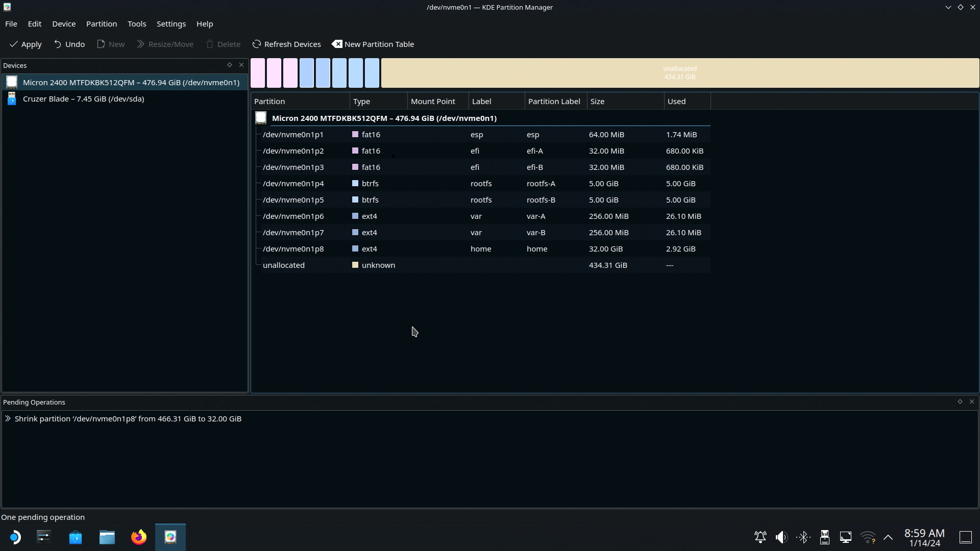980x551 pixels.
Task: Click the Undo arrow icon
Action: pos(58,44)
